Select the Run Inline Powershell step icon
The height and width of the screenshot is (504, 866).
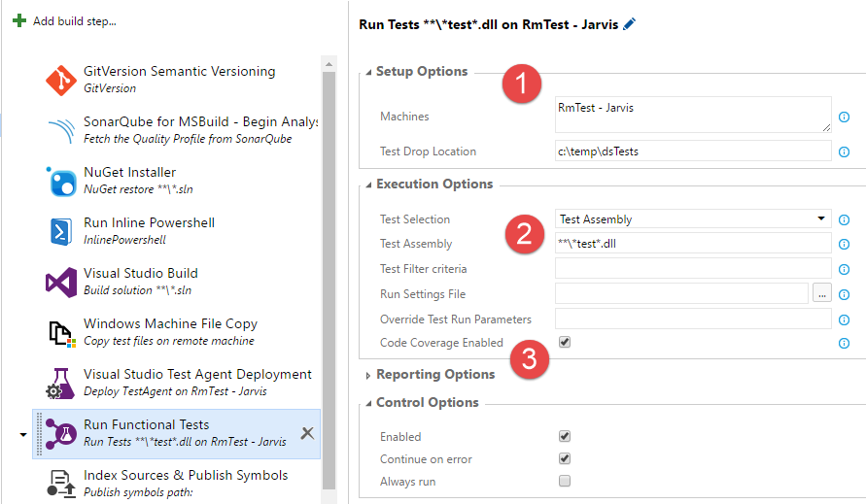(61, 232)
